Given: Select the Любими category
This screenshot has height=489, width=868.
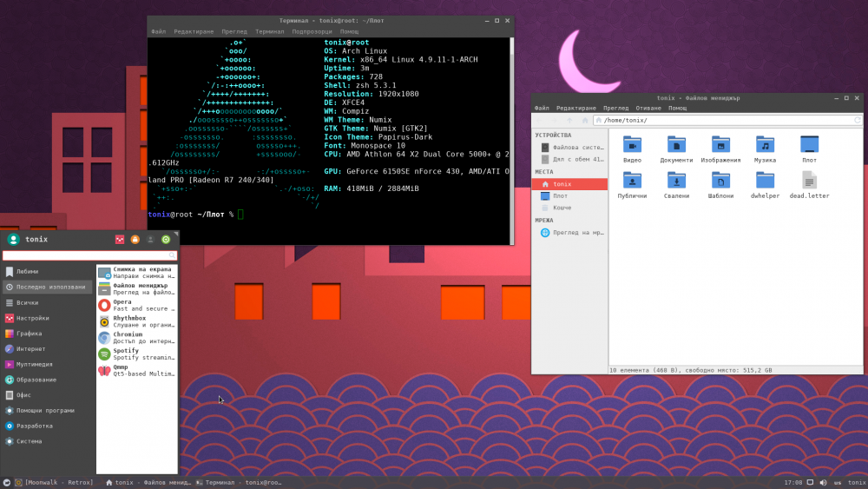Looking at the screenshot, I should [48, 271].
